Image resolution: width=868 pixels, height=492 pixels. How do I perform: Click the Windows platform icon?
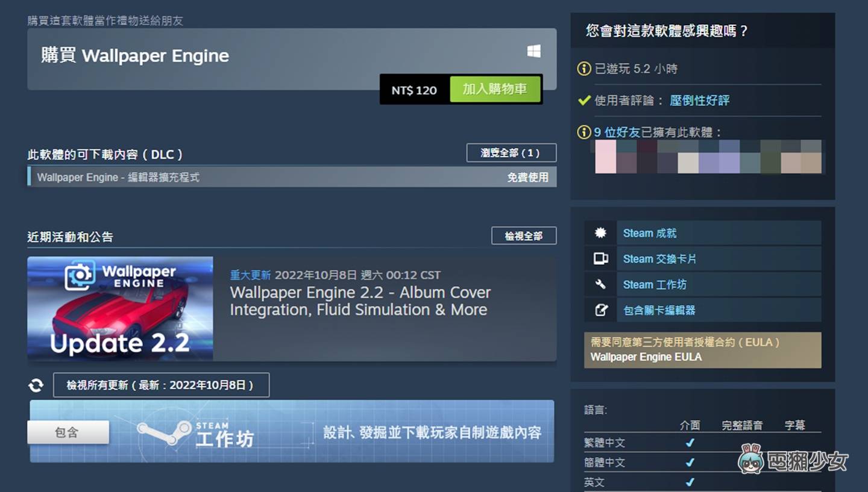pyautogui.click(x=533, y=52)
